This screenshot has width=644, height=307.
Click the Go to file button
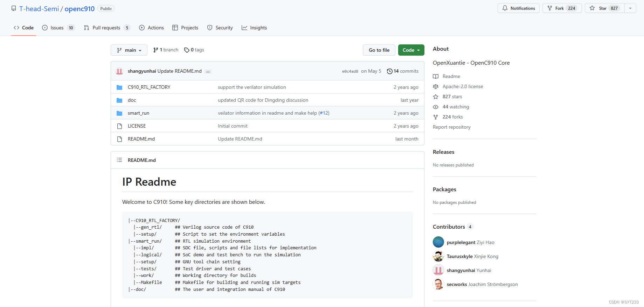coord(379,50)
